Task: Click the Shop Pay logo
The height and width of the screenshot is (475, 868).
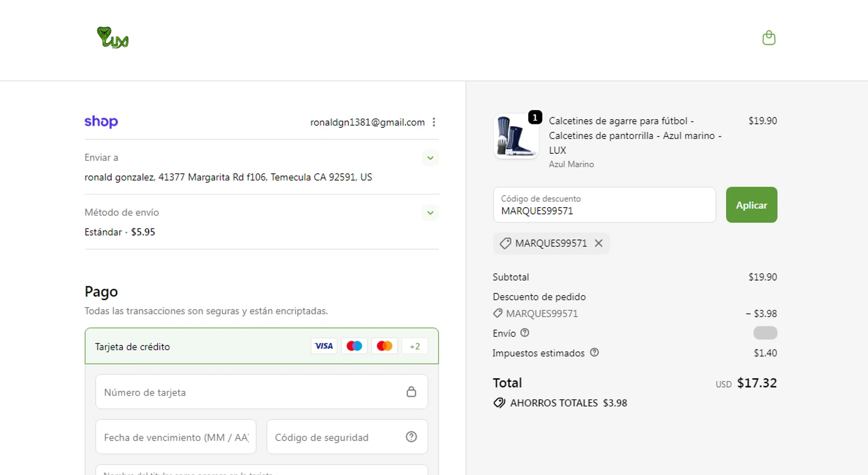Action: (x=101, y=121)
